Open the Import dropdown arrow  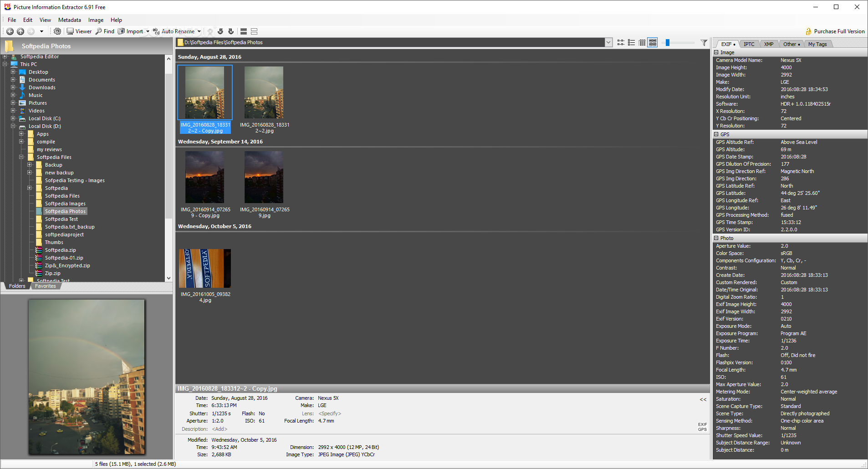point(148,31)
